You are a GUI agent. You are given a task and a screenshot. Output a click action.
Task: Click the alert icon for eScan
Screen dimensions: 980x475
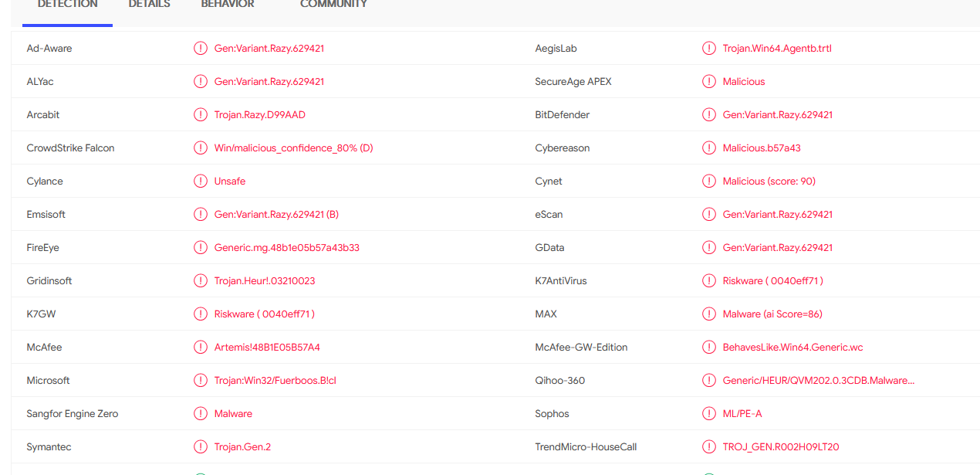point(709,214)
